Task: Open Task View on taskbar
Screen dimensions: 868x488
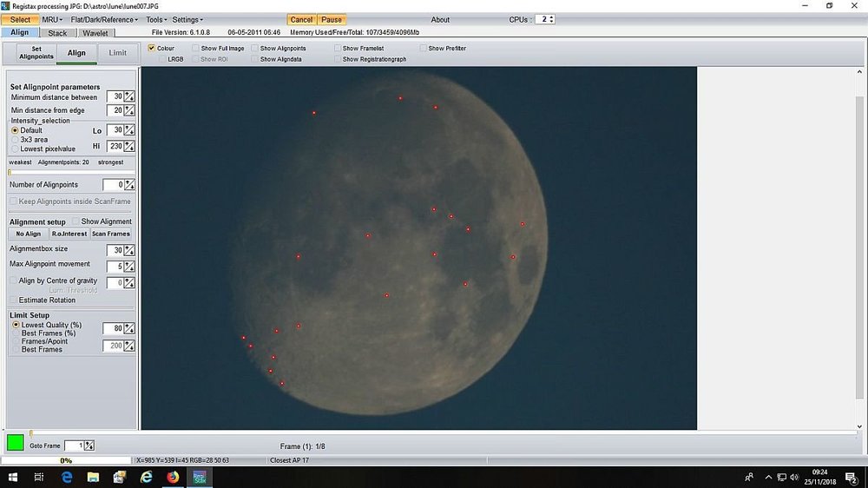Action: pyautogui.click(x=39, y=477)
